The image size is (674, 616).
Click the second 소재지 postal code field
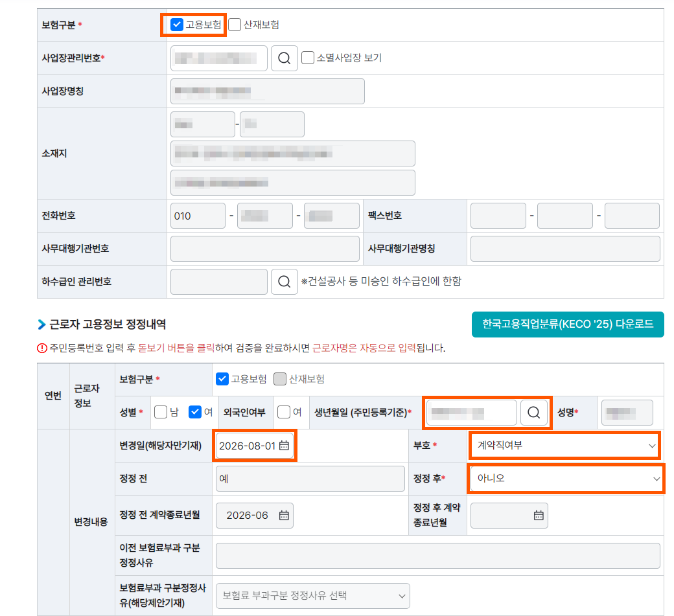272,124
